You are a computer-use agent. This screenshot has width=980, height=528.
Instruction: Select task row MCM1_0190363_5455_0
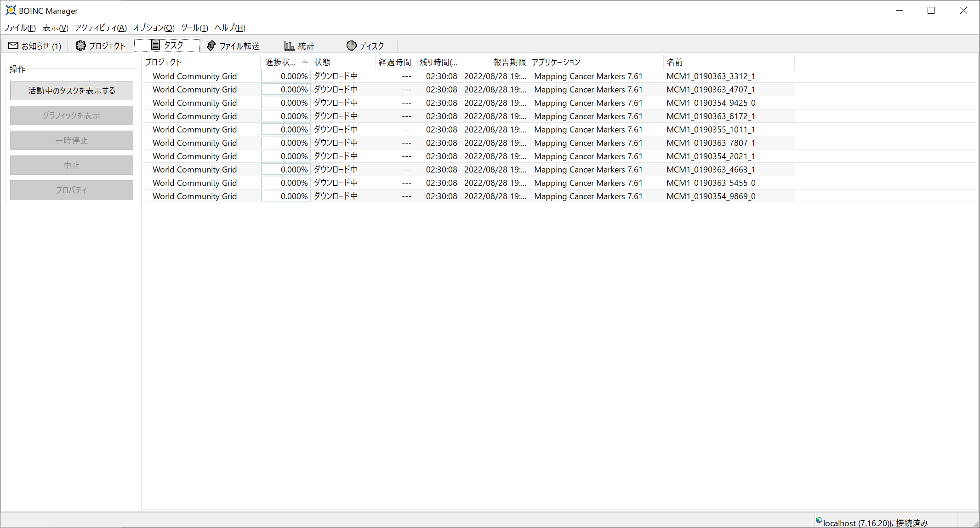click(711, 183)
